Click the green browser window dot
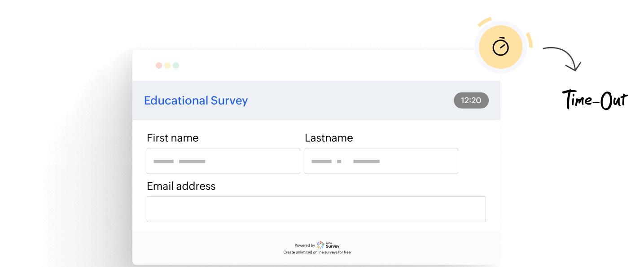 click(175, 65)
